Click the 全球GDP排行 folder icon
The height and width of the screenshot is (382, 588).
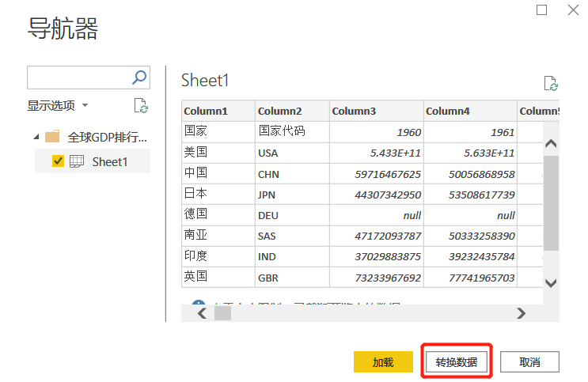point(53,137)
